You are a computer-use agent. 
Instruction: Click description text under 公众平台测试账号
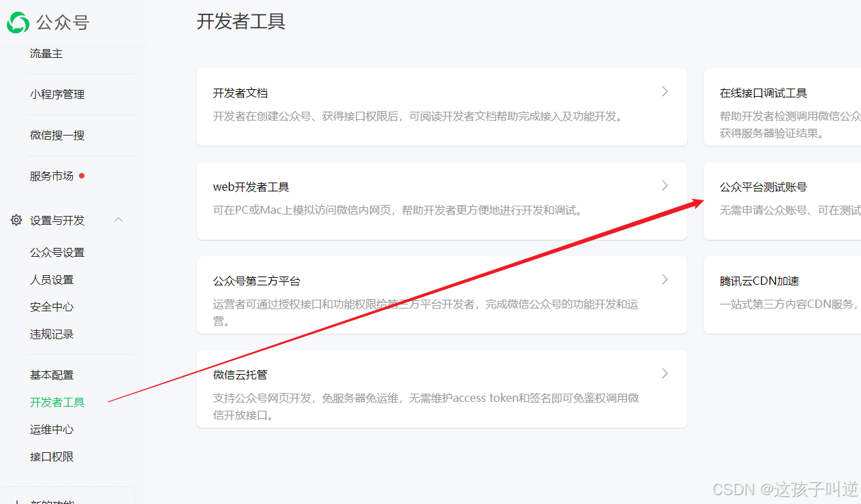[x=790, y=210]
